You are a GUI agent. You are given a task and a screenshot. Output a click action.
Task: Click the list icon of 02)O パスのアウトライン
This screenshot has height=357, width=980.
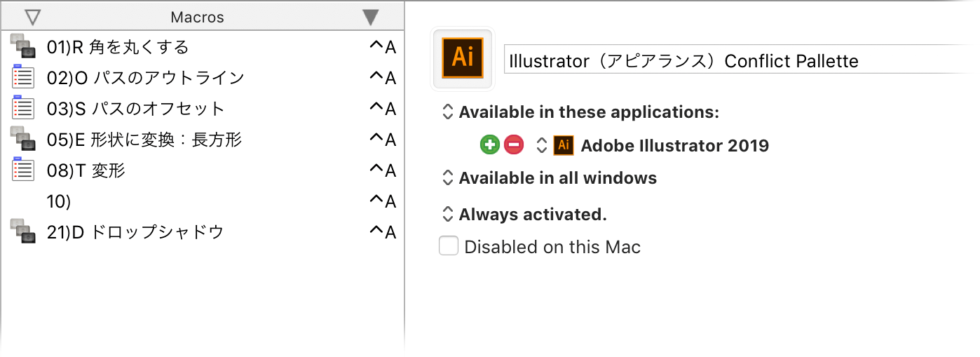point(23,77)
